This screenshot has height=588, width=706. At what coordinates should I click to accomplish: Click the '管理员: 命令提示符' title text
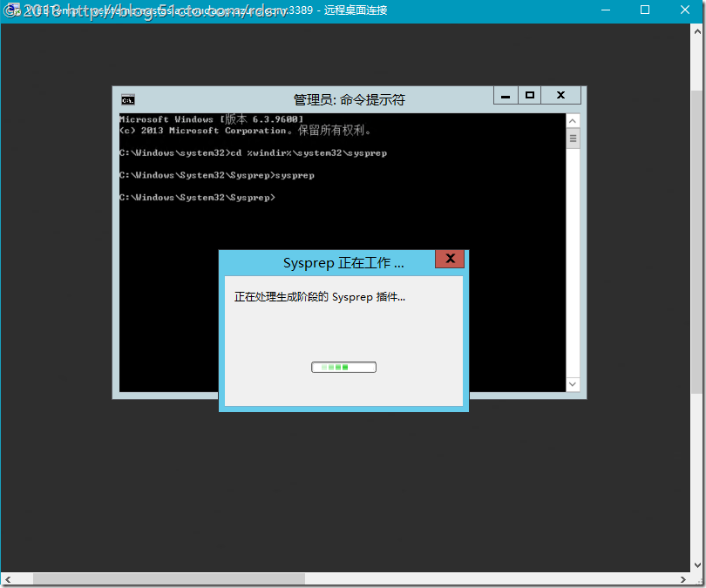350,99
